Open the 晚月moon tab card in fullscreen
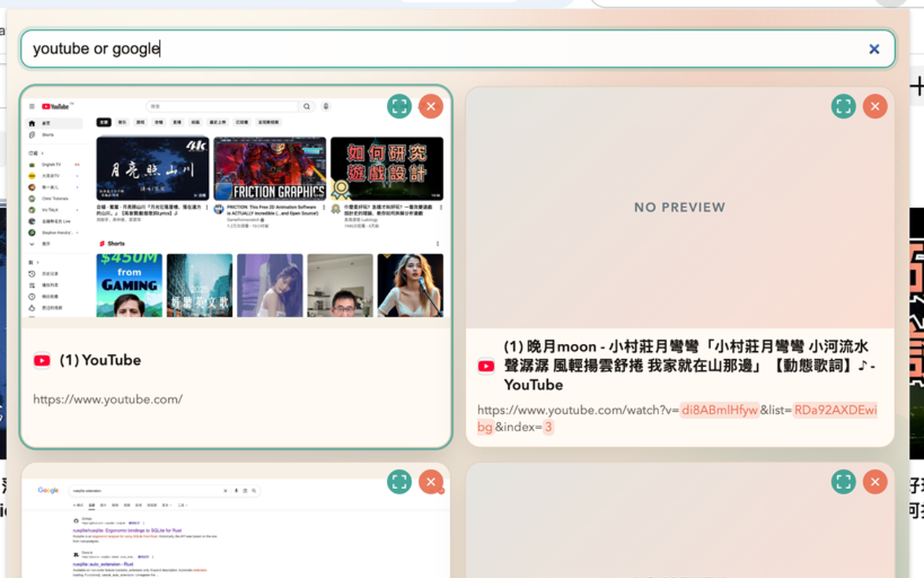924x578 pixels. pos(843,106)
